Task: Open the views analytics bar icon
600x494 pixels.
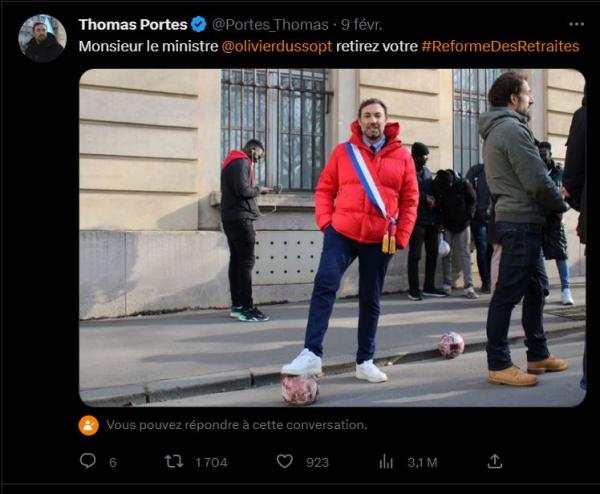Action: pos(386,461)
